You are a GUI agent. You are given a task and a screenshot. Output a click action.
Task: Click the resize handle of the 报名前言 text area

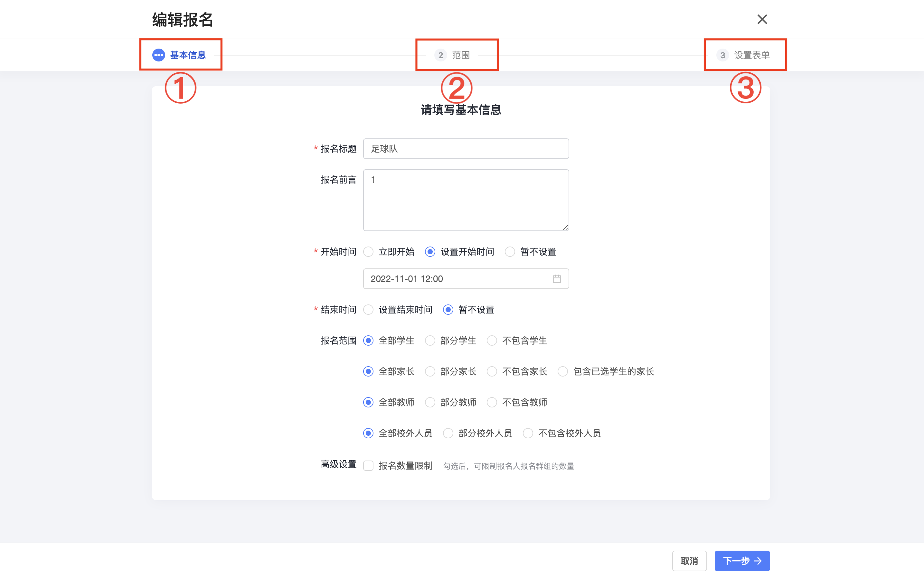[565, 228]
